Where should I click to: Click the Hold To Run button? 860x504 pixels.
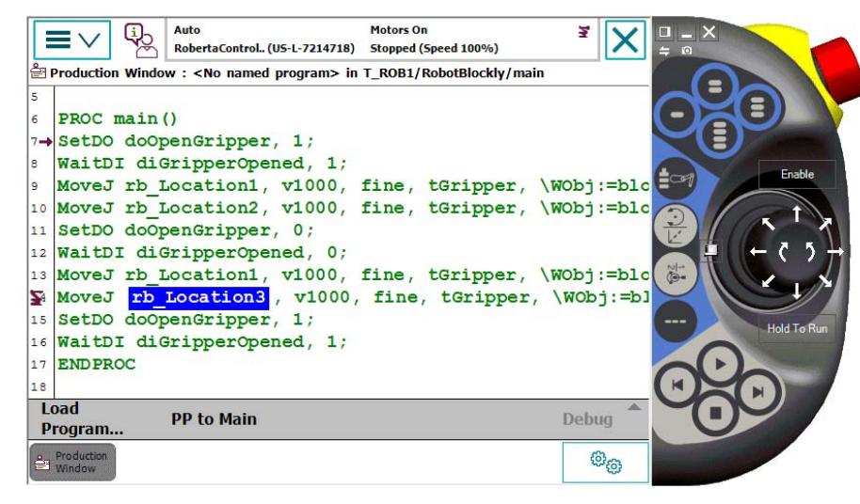[797, 329]
